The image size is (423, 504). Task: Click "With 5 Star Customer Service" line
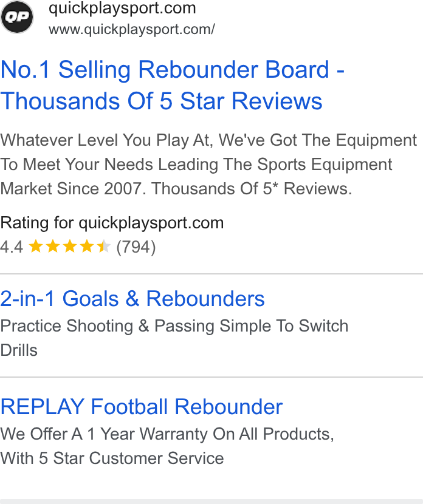[112, 458]
